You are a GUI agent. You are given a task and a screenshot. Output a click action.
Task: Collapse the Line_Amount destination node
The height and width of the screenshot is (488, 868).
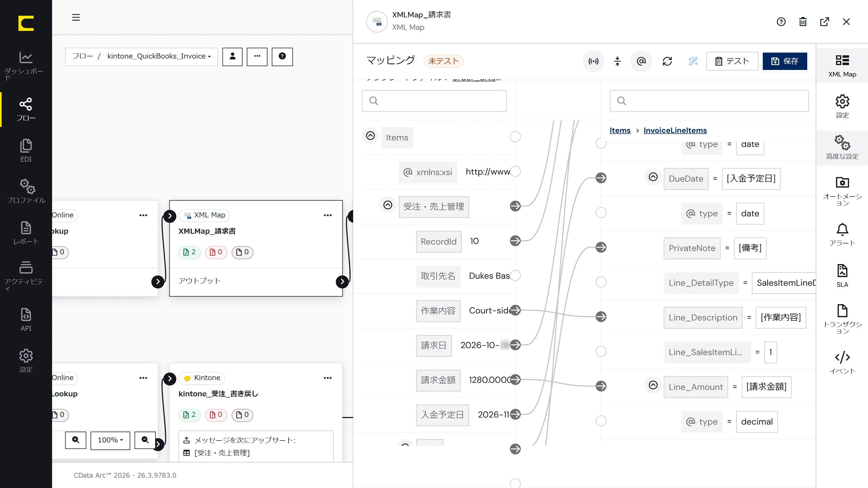pos(653,385)
